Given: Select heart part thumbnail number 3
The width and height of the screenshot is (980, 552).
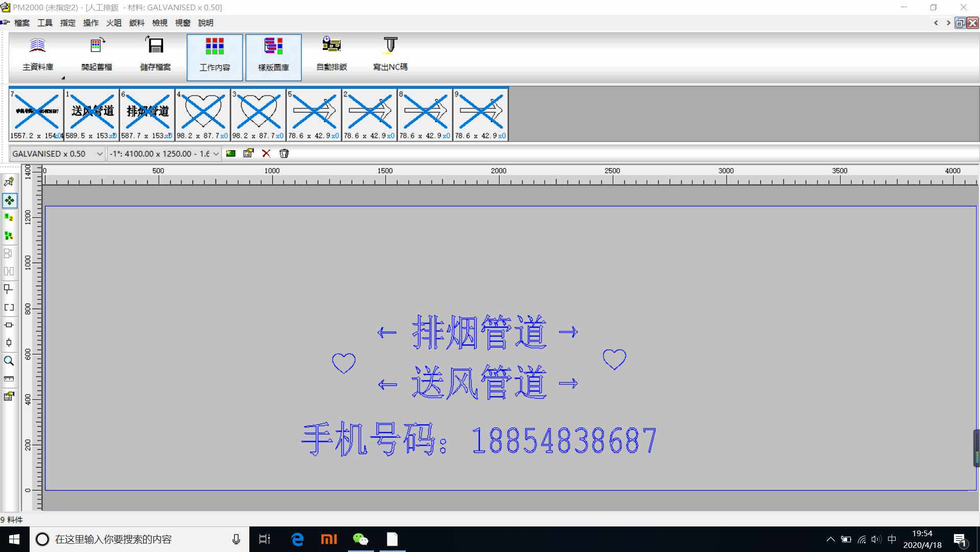Looking at the screenshot, I should [259, 114].
